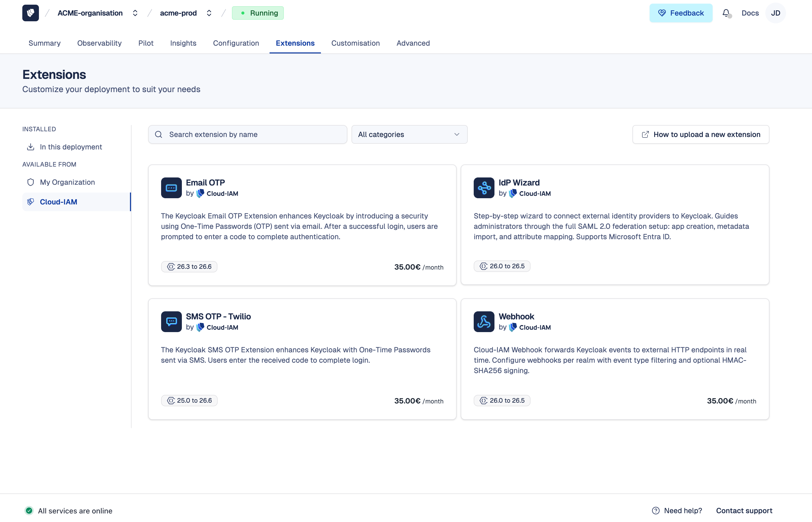Viewport: 812px width, 522px height.
Task: Click Cloud-IAM logo under IdP Wizard title
Action: point(513,193)
